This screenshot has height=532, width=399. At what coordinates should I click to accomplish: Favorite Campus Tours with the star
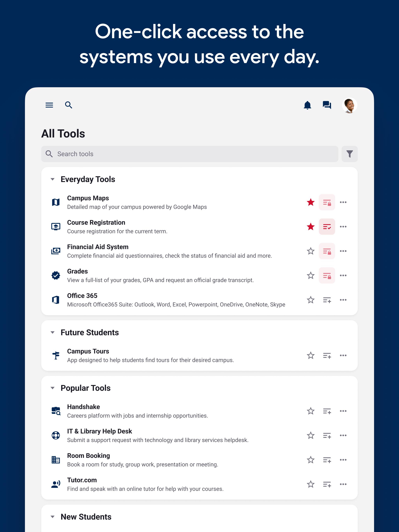[311, 355]
